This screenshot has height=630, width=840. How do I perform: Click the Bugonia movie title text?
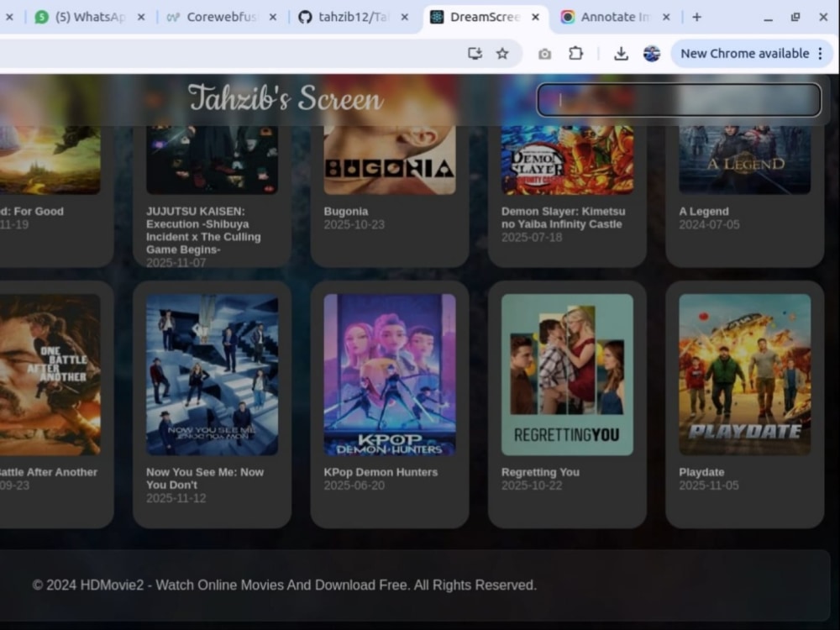pos(345,211)
